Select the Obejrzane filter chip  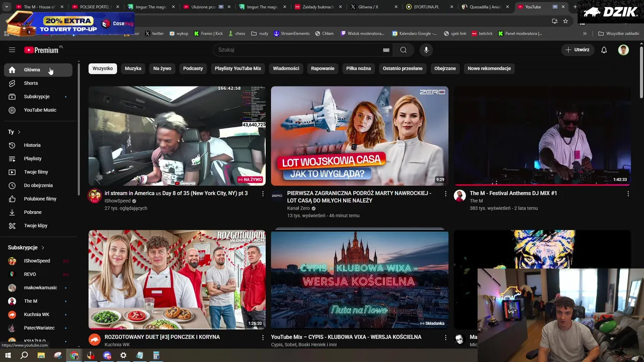tap(445, 68)
